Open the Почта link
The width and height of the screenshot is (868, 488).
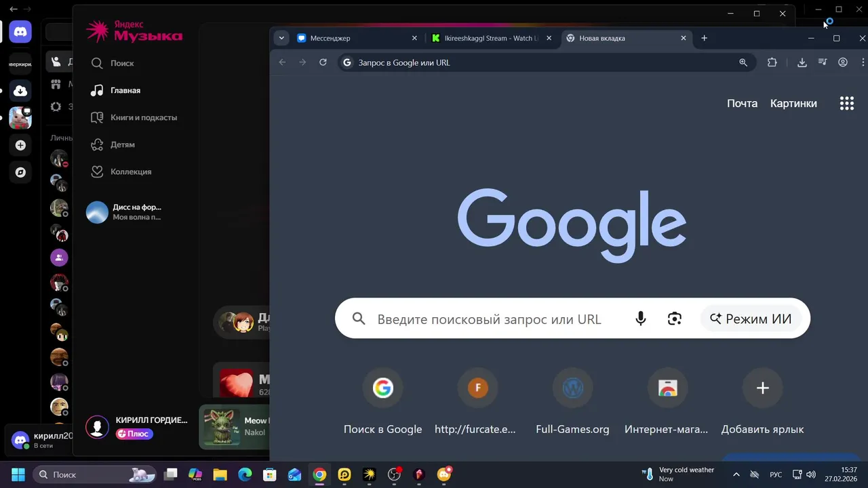742,104
